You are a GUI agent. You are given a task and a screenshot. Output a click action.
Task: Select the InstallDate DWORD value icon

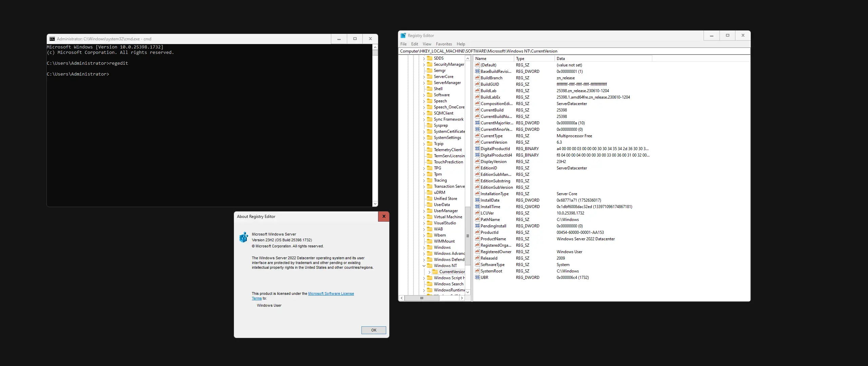click(477, 200)
